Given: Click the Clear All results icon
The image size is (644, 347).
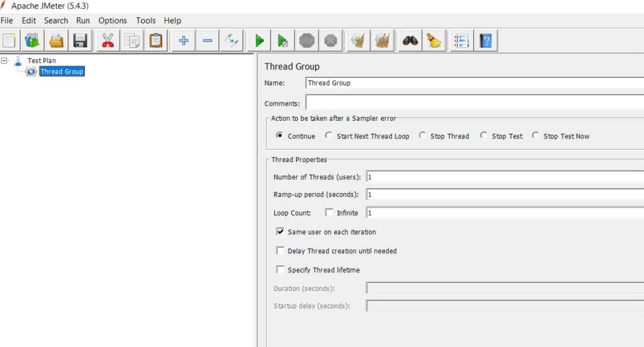Looking at the screenshot, I should click(382, 41).
